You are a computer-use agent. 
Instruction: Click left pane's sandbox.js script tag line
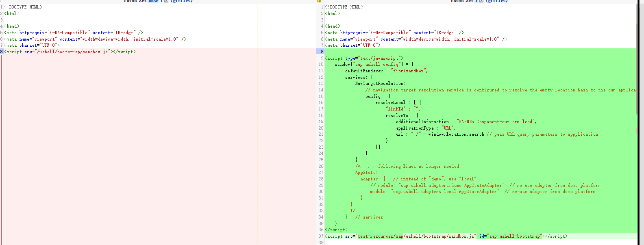point(70,52)
